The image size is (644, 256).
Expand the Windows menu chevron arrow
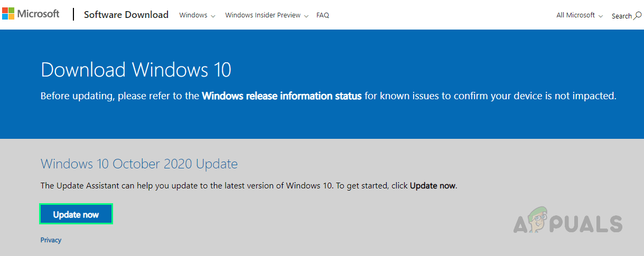point(213,16)
